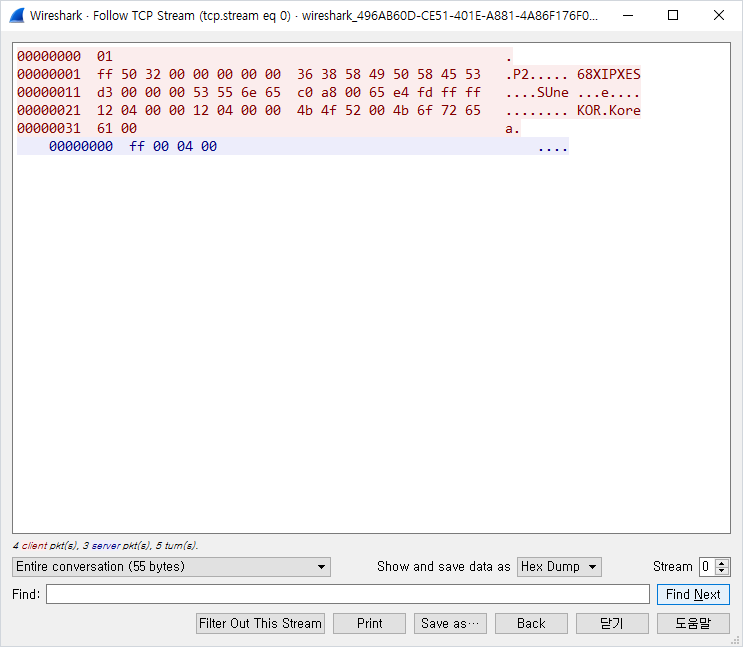
Task: Maximize the Follow TCP Stream window
Action: tap(673, 16)
